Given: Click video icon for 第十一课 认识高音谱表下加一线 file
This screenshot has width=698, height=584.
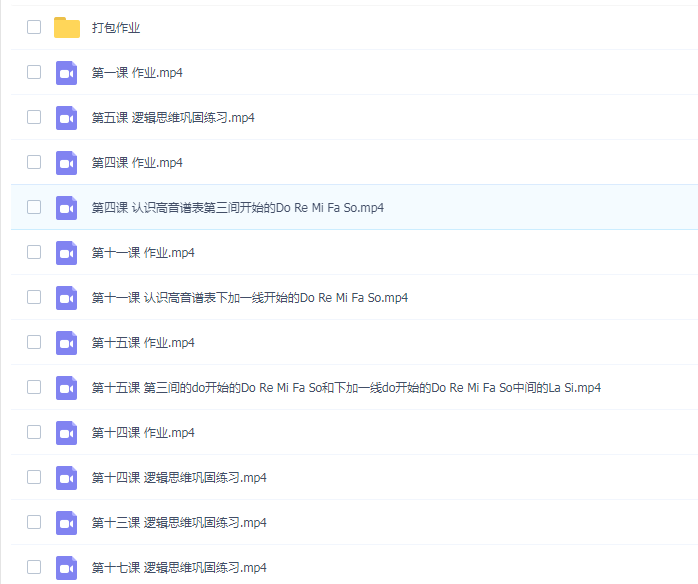Looking at the screenshot, I should pyautogui.click(x=66, y=297).
